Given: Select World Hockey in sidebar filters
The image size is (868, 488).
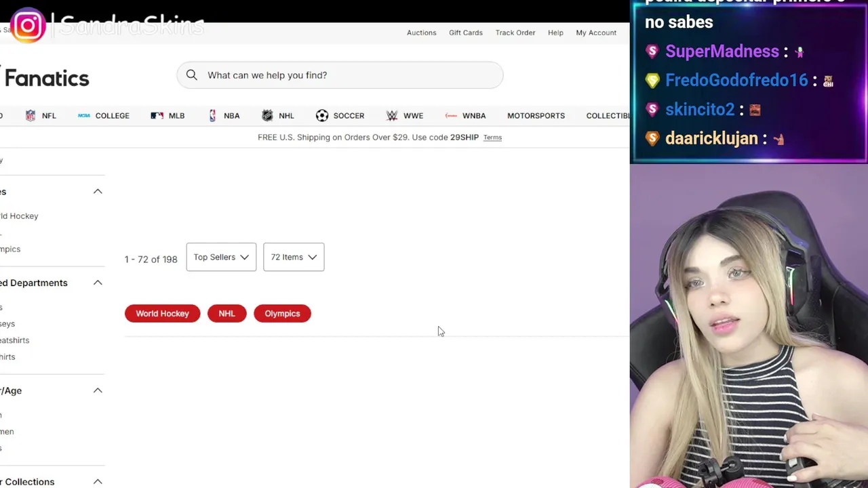Looking at the screenshot, I should (x=19, y=216).
